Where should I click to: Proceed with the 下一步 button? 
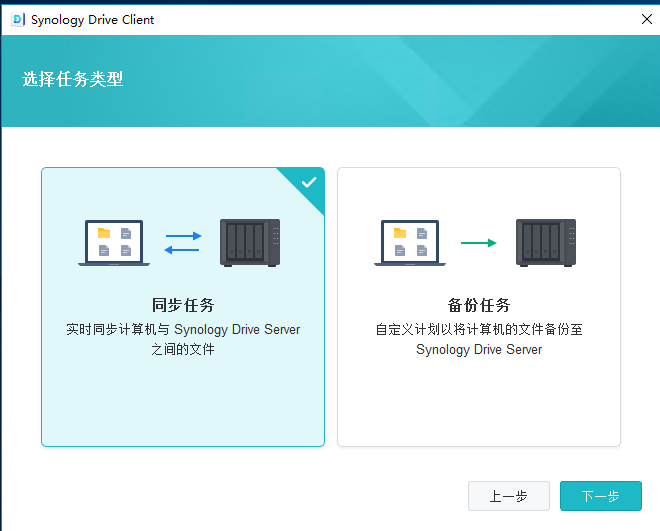pyautogui.click(x=600, y=496)
